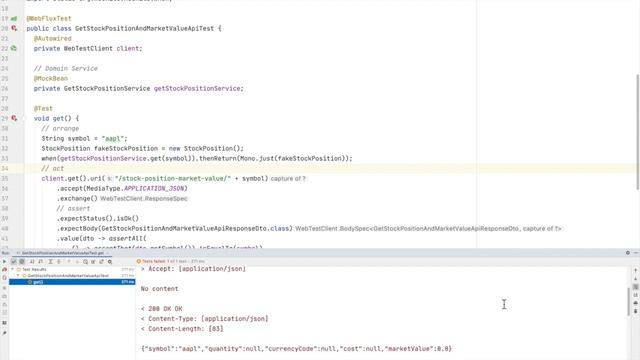
Task: Toggle the Show Passed tests filter
Action: click(14, 262)
